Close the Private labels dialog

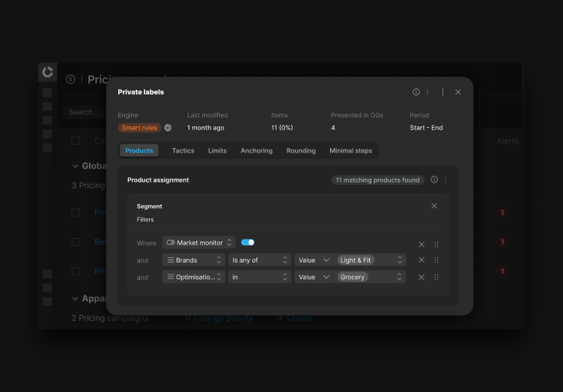457,92
